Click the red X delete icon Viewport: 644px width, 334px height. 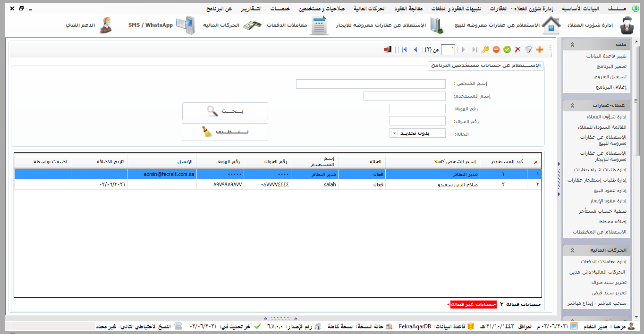(x=518, y=50)
